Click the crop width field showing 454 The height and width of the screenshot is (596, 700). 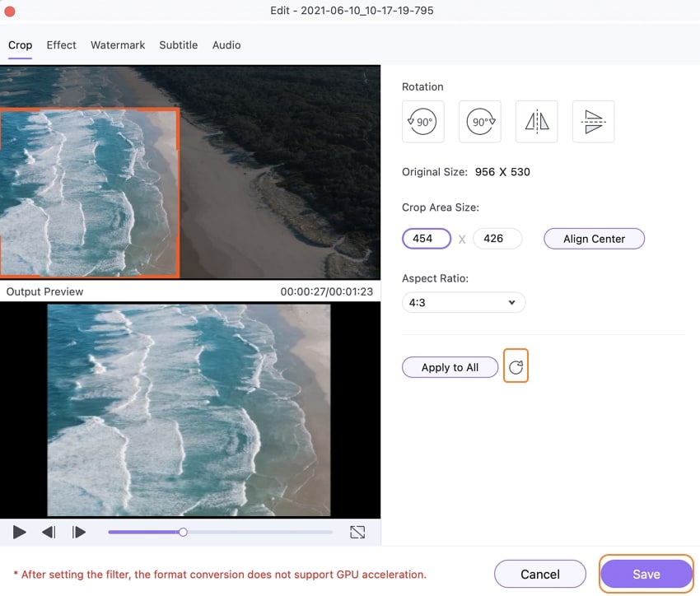point(427,239)
